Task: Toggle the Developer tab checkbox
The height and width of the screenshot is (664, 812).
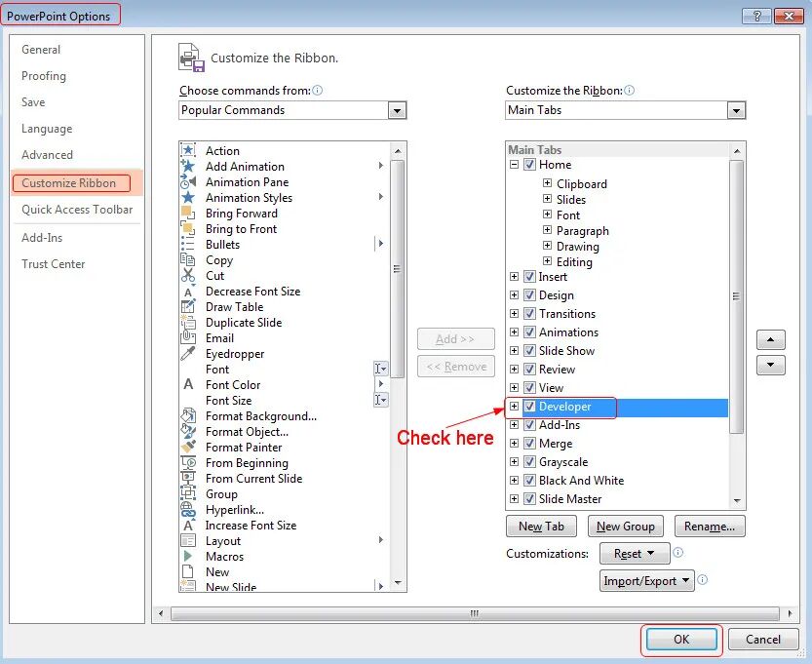Action: tap(529, 406)
